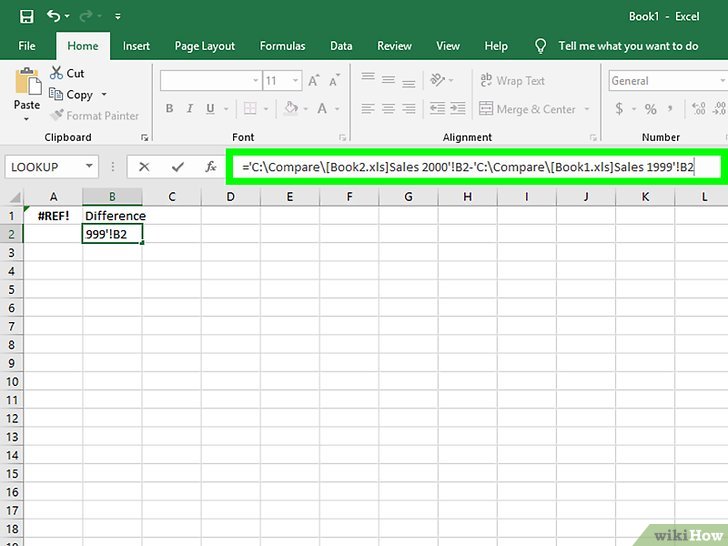Toggle Underline formatting

pos(210,109)
